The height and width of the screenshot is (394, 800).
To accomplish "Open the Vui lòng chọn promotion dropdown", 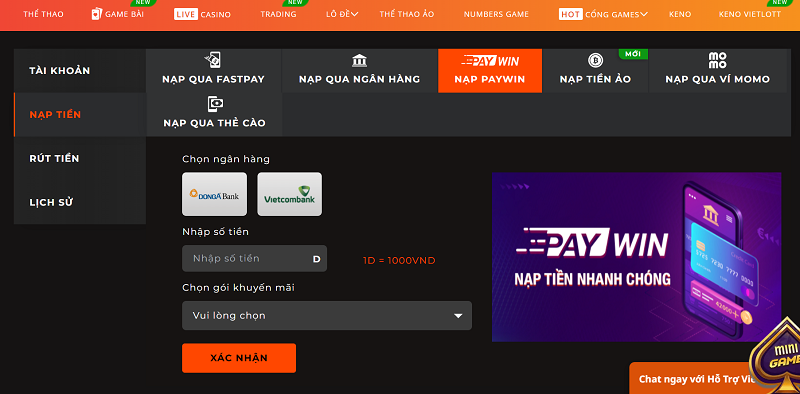I will coord(327,315).
